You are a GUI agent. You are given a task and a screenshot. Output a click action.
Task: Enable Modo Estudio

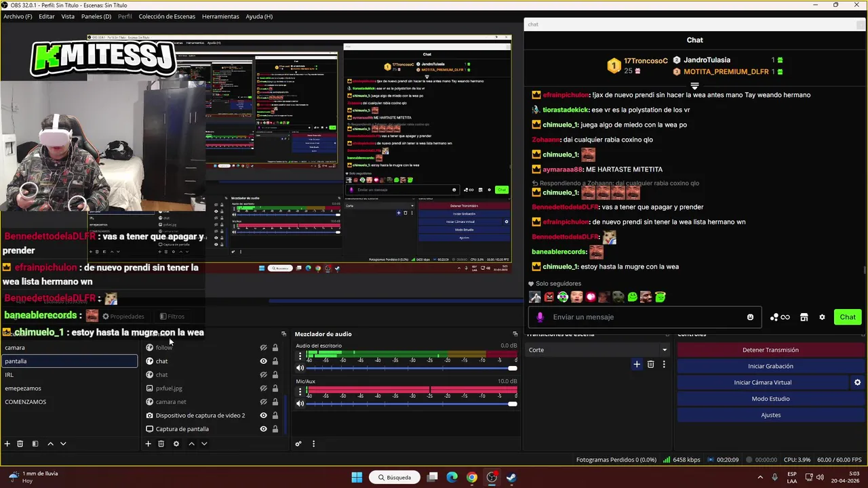[x=770, y=399]
